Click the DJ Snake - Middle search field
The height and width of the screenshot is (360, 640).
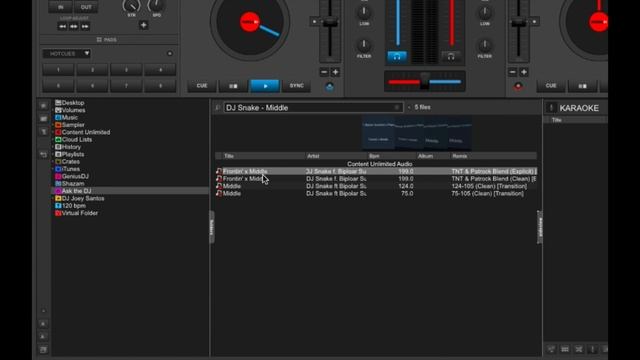pyautogui.click(x=313, y=108)
